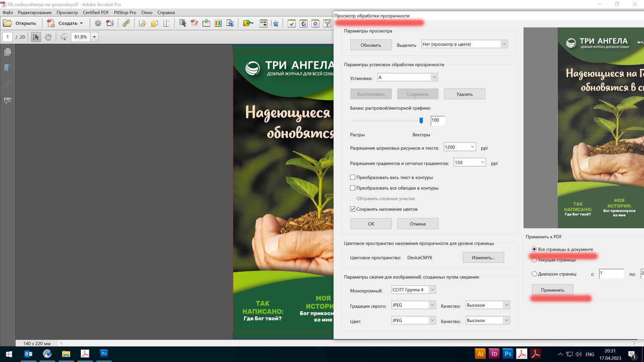Click the Windows Start button
Viewport: 644px width, 362px height.
[x=9, y=354]
